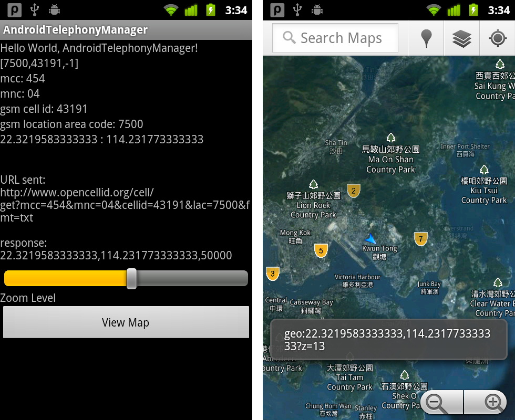Tap the AndroidTelephonyManager title bar
The image size is (515, 420).
[x=126, y=30]
